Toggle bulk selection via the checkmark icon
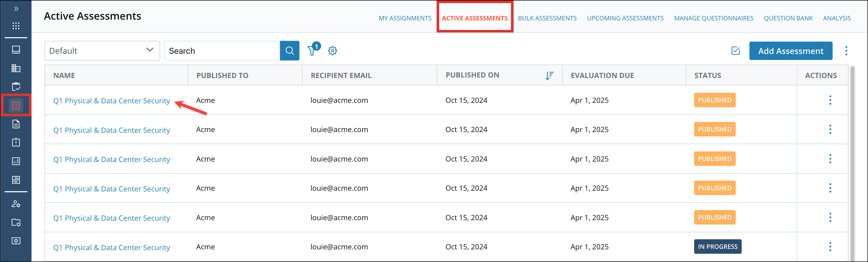The image size is (868, 262). [x=735, y=51]
